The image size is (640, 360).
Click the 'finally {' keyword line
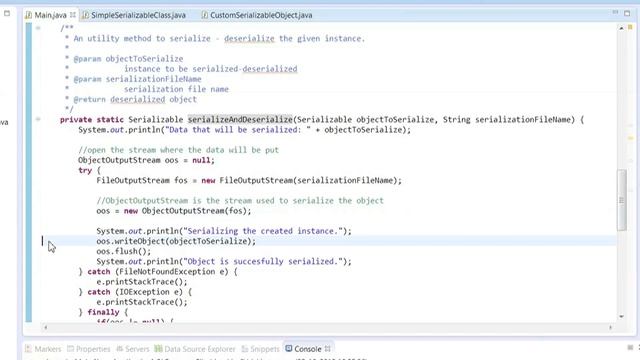[x=103, y=312]
